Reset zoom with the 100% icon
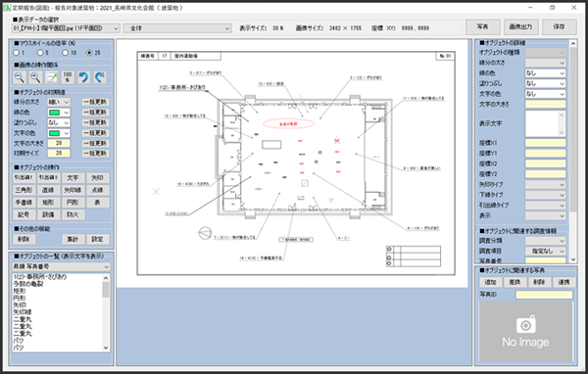Viewport: 588px width, 374px height. pyautogui.click(x=68, y=77)
